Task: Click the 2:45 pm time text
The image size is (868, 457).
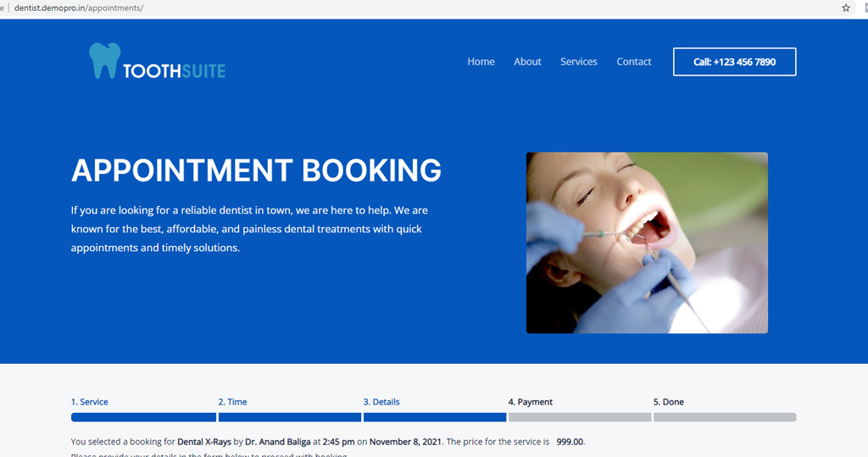Action: pos(339,442)
